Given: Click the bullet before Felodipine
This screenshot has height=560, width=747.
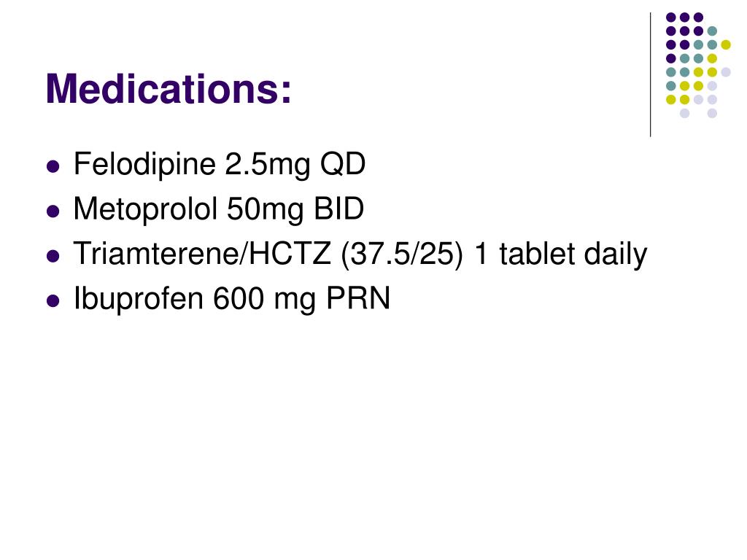Looking at the screenshot, I should [53, 167].
